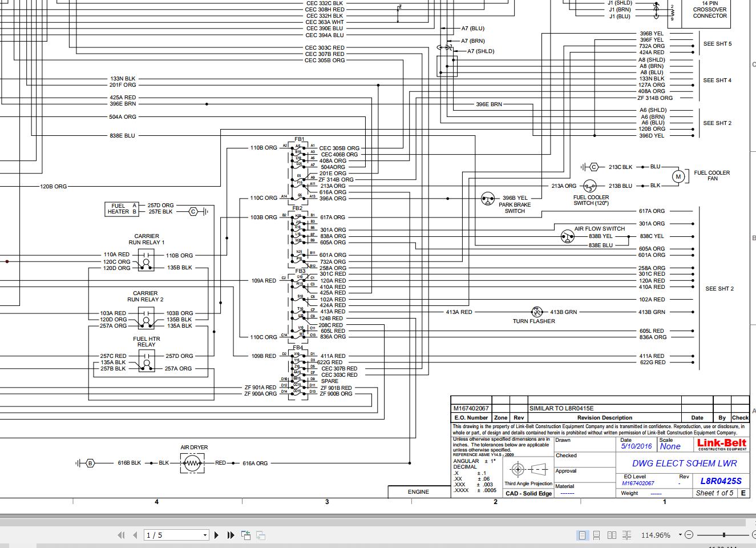Image resolution: width=756 pixels, height=548 pixels.
Task: Zoom out using the minus icon
Action: pos(689,535)
